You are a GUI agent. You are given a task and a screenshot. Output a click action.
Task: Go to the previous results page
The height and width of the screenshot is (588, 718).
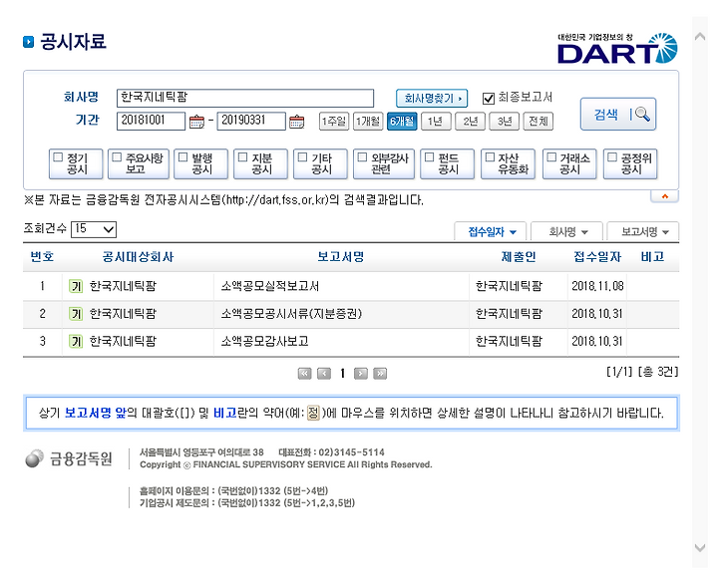(x=324, y=374)
